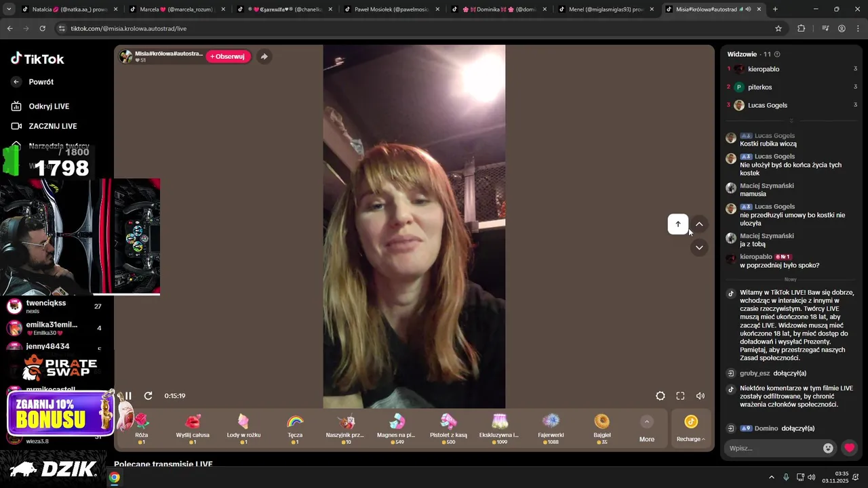
Task: Open ZACZNIJ LIVE in sidebar
Action: pyautogui.click(x=45, y=126)
